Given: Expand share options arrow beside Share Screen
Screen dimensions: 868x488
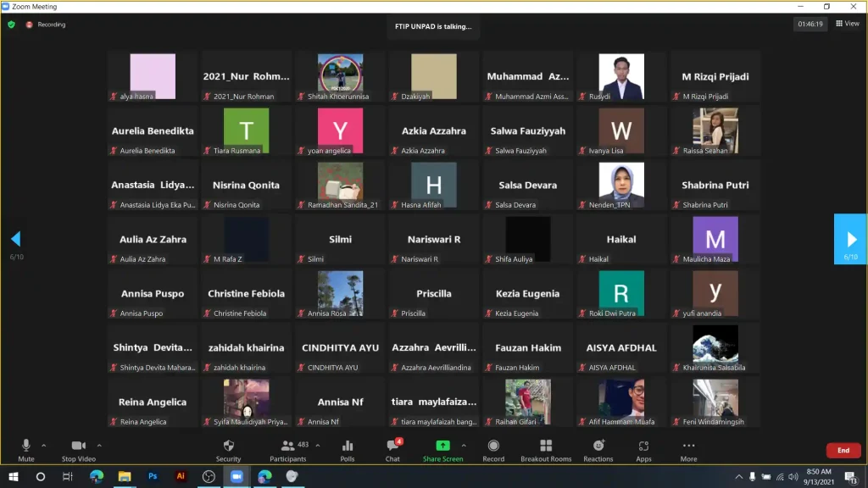Looking at the screenshot, I should pyautogui.click(x=464, y=446).
